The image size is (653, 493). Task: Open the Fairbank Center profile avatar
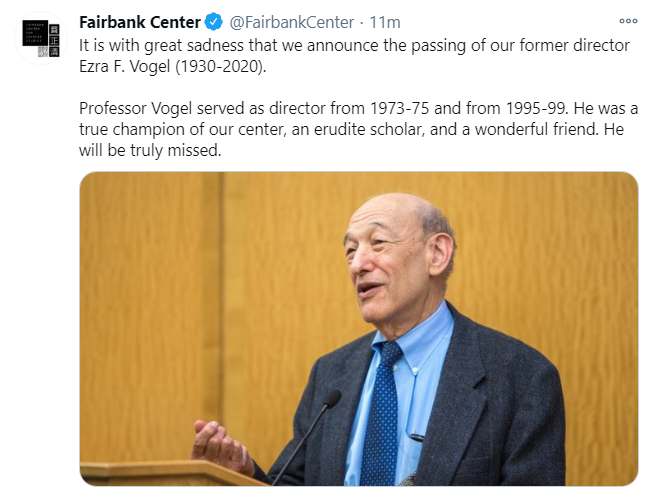coord(41,38)
